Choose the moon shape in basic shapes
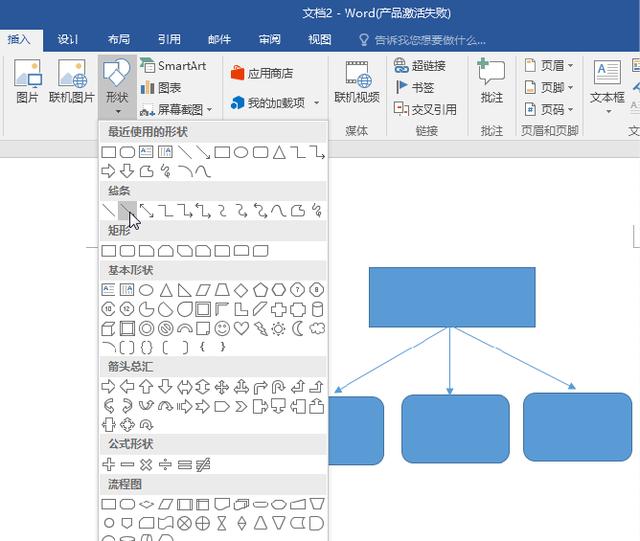The height and width of the screenshot is (541, 640). pyautogui.click(x=298, y=328)
